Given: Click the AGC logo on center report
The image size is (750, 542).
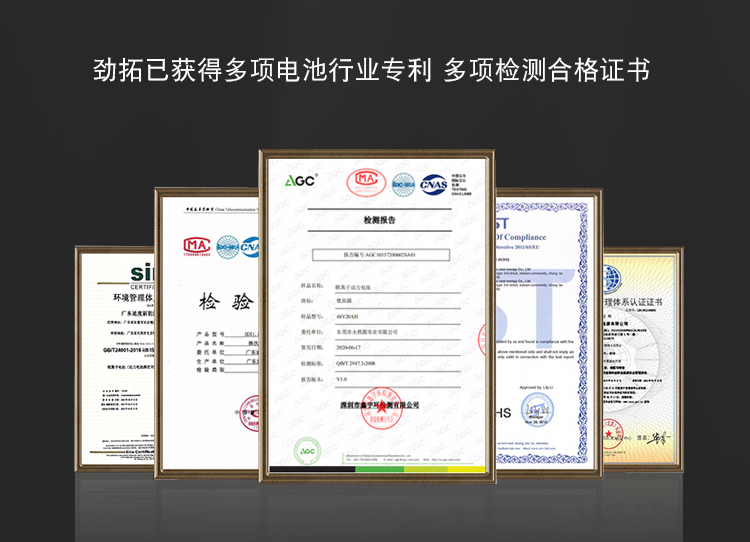Looking at the screenshot, I should (301, 180).
